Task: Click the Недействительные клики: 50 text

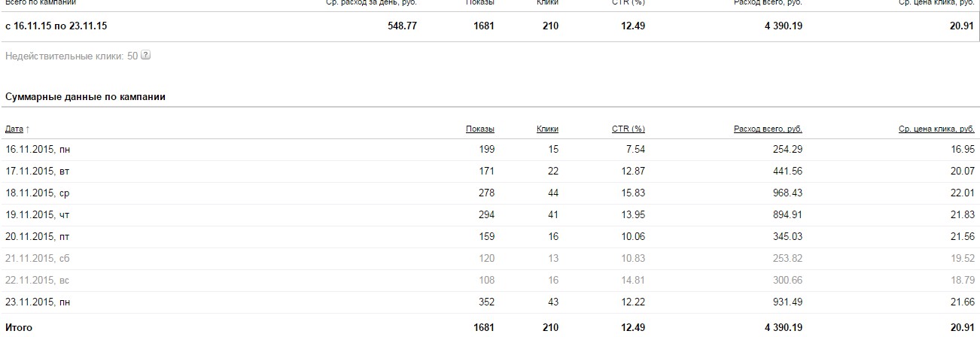Action: 71,56
